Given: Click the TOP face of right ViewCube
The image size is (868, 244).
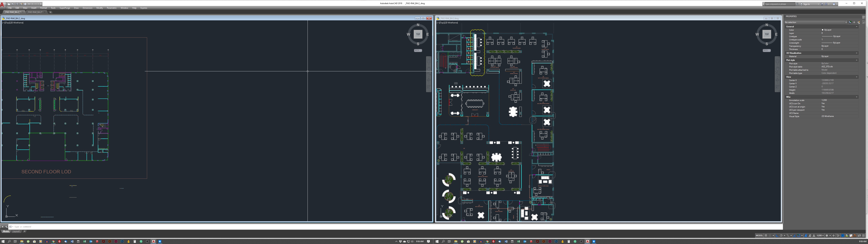Looking at the screenshot, I should (x=767, y=34).
